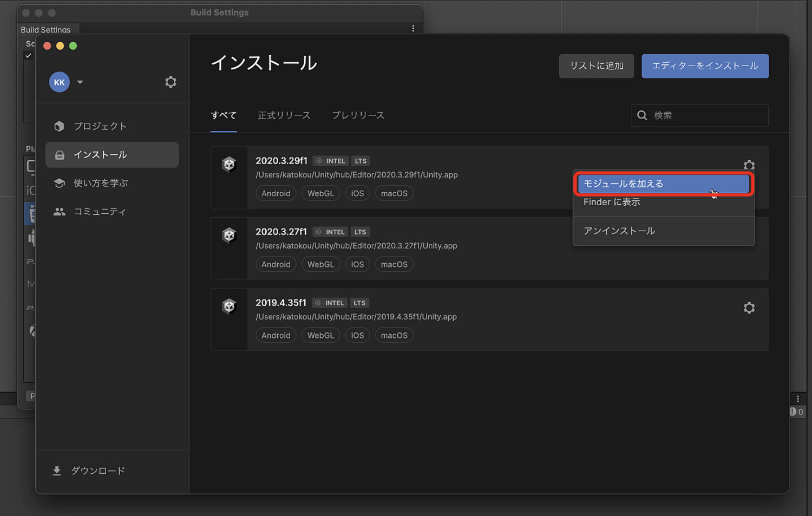Click iOS tag of 2020.3.27f1
The width and height of the screenshot is (812, 516).
[357, 264]
